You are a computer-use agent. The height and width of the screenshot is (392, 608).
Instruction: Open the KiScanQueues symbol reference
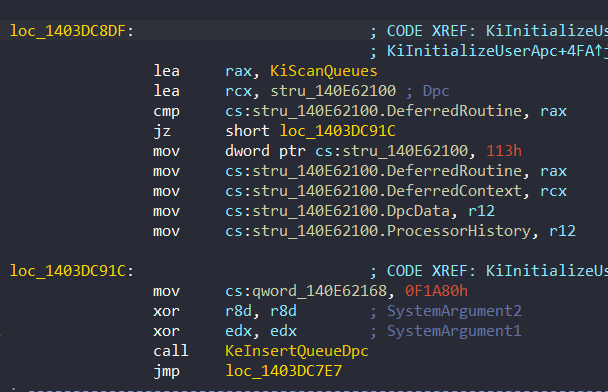pos(324,71)
